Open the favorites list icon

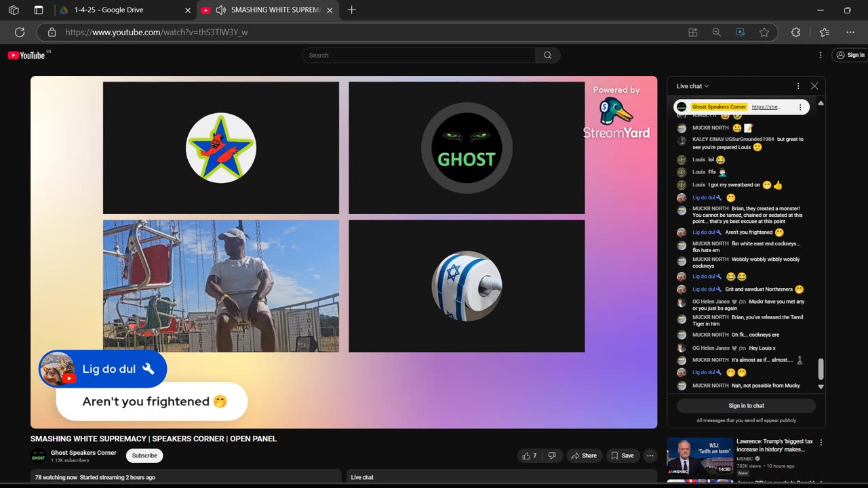824,32
